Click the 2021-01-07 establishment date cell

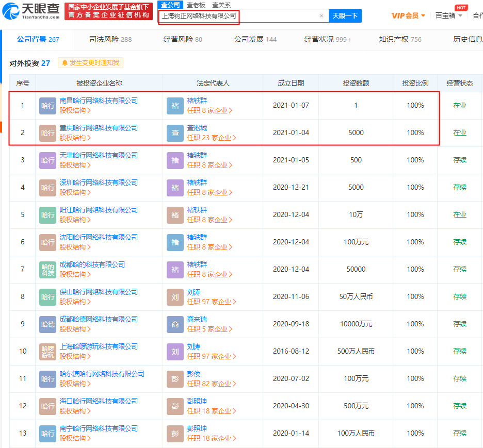(x=291, y=106)
